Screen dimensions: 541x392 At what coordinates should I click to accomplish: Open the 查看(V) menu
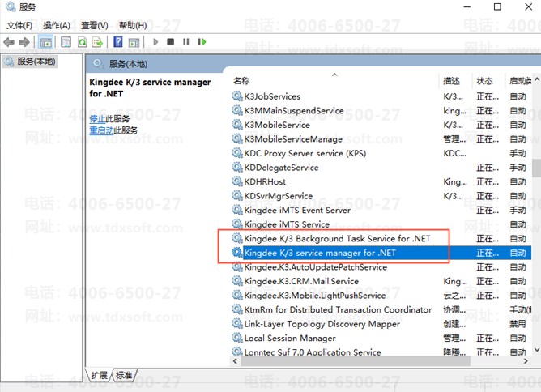tap(95, 25)
